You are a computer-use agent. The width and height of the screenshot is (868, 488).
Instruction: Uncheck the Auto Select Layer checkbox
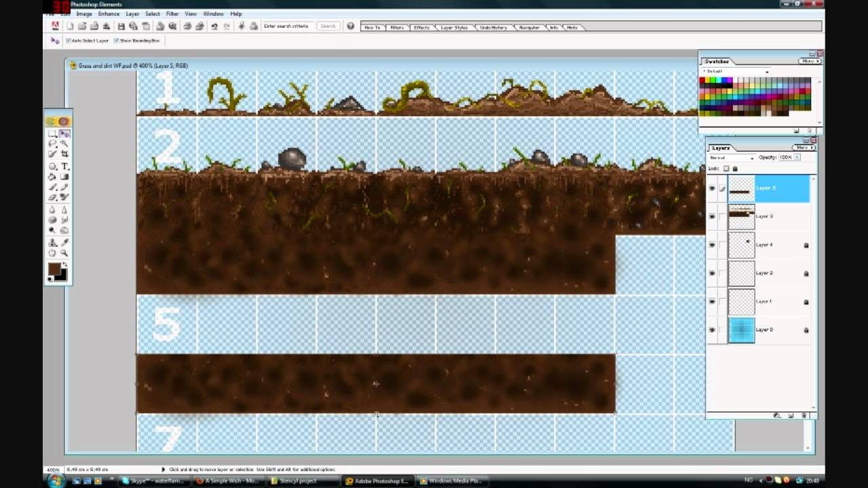[x=67, y=39]
